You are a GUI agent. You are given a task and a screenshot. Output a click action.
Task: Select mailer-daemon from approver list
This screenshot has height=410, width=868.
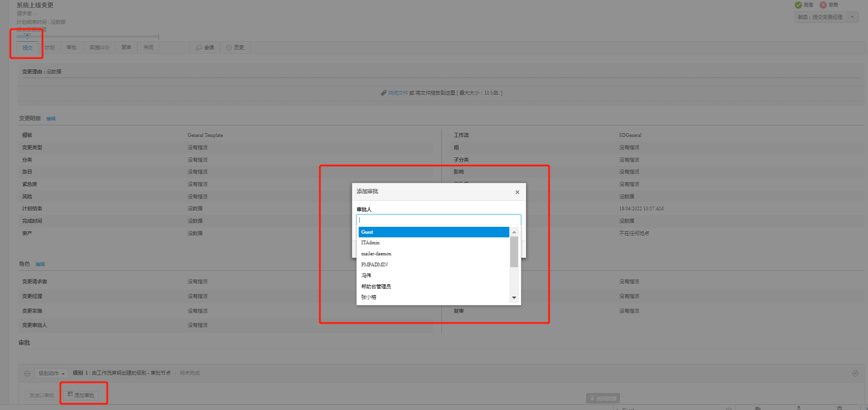click(x=434, y=254)
